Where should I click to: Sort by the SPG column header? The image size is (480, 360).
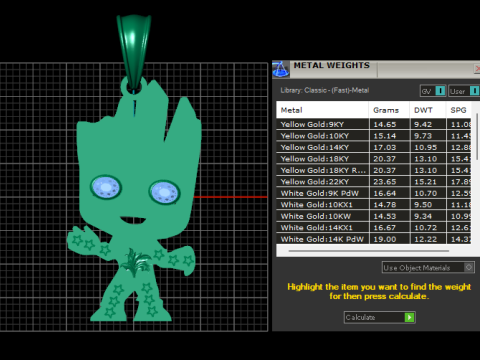459,110
